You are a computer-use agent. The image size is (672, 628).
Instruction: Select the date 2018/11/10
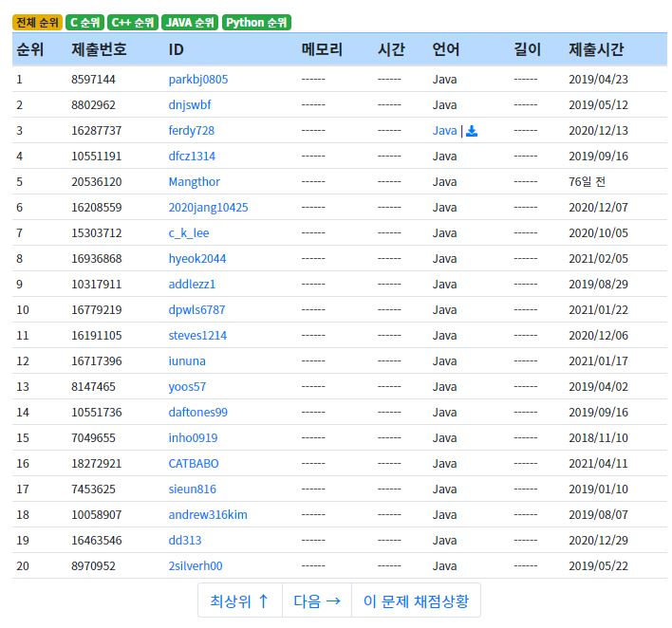pyautogui.click(x=598, y=438)
